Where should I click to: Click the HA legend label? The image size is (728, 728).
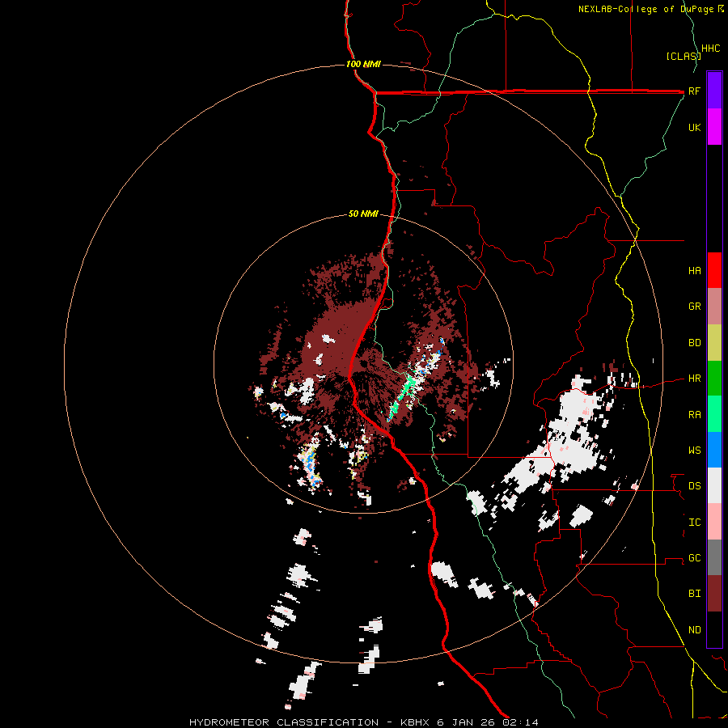click(x=694, y=271)
